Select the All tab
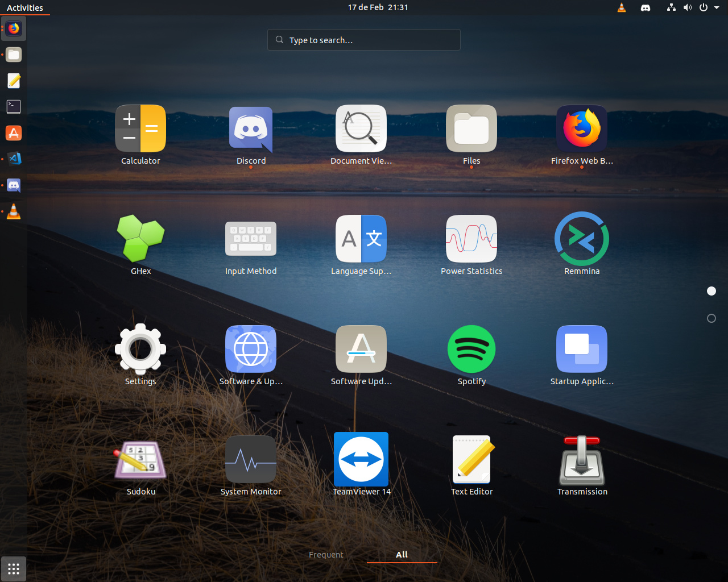728x582 pixels. (x=402, y=555)
